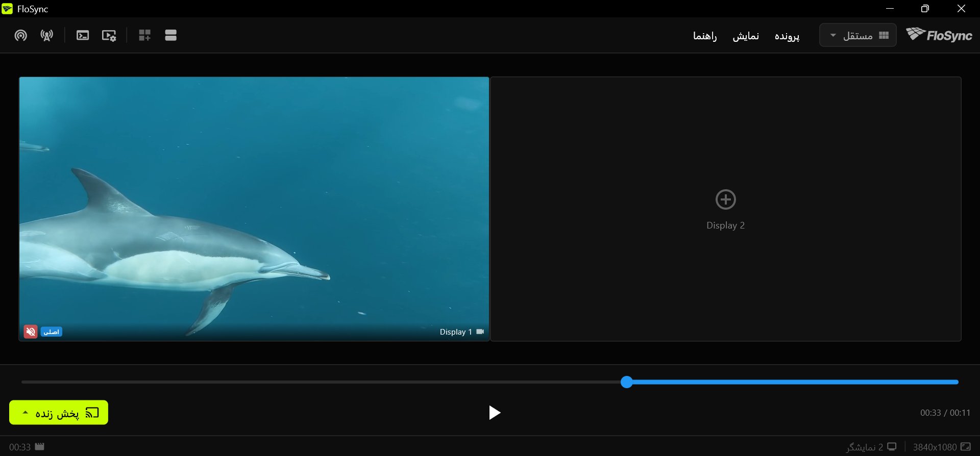980x456 pixels.
Task: Open the پرونده menu
Action: 787,36
